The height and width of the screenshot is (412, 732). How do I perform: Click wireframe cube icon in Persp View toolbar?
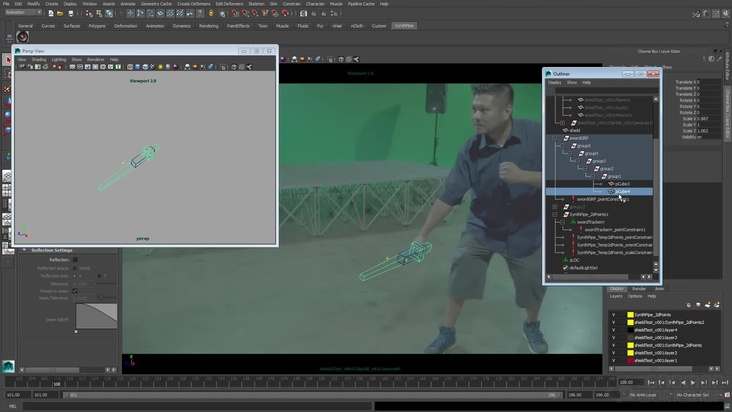point(130,67)
